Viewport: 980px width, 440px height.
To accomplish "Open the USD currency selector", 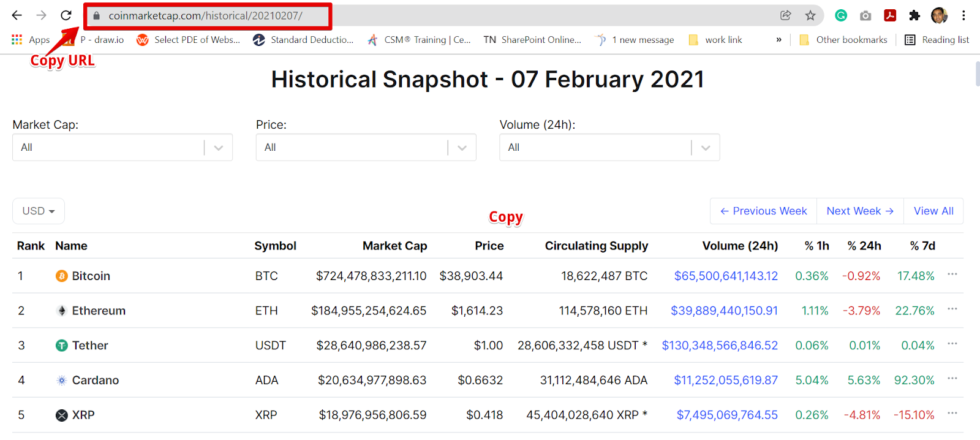I will coord(39,211).
